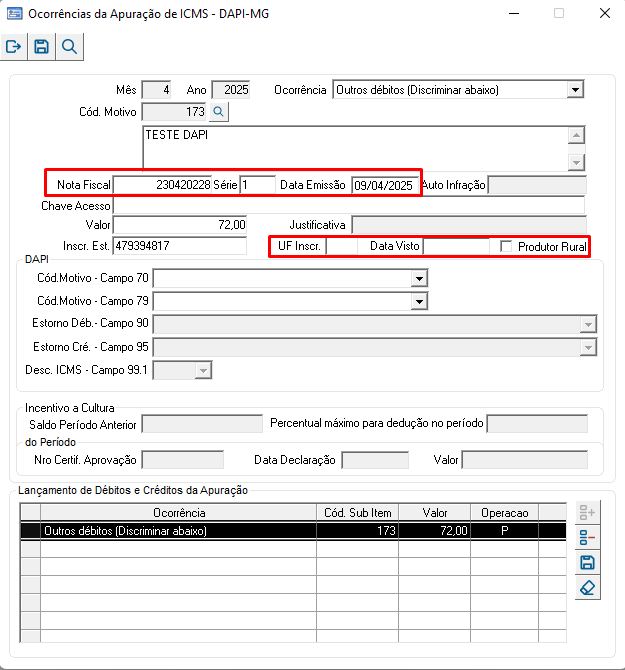This screenshot has width=625, height=670.
Task: Open the Ocorrência dropdown
Action: 575,90
